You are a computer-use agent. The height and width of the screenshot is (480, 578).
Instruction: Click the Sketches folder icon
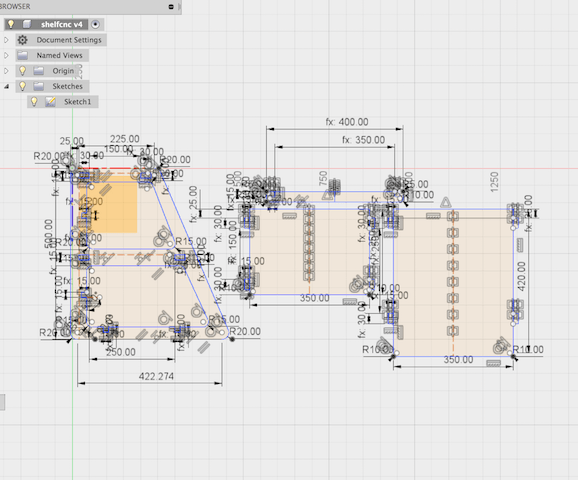(x=38, y=86)
